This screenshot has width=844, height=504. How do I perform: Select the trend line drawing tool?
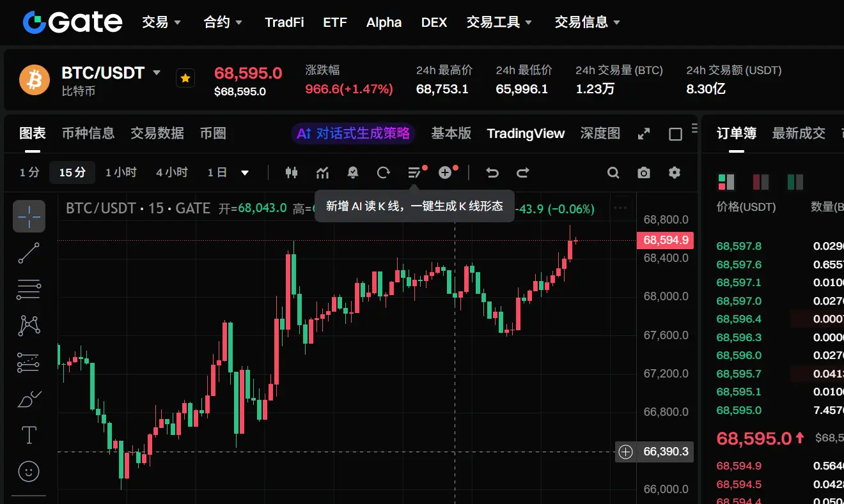pyautogui.click(x=29, y=254)
